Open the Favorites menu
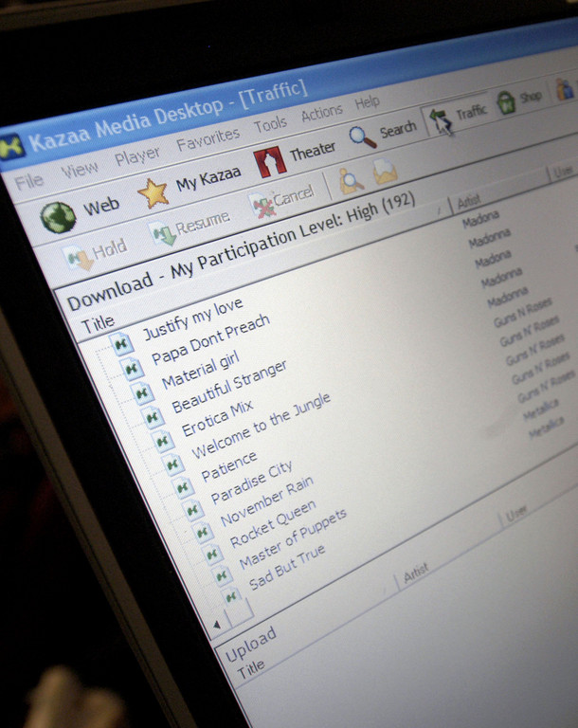Viewport: 578px width, 728px height. point(208,138)
